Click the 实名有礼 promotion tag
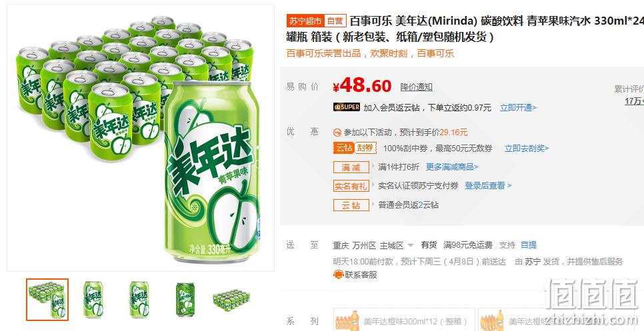Viewport: 644px width, 331px height. point(351,186)
